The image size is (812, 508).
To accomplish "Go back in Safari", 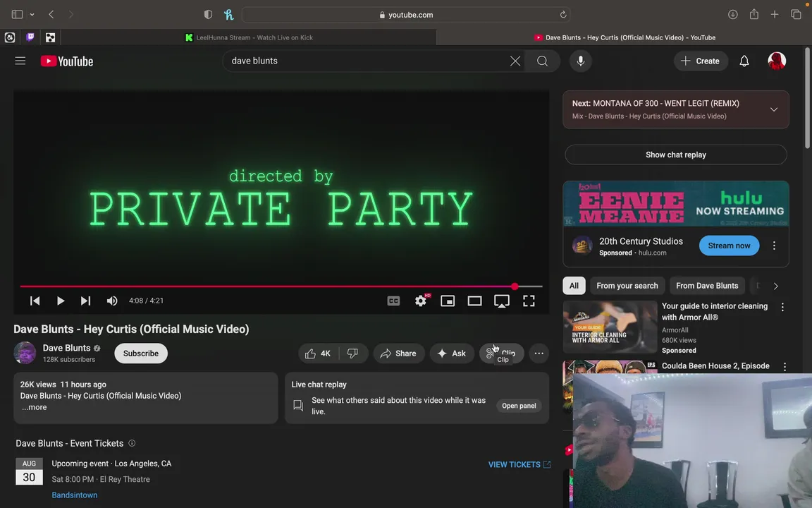I will pyautogui.click(x=51, y=15).
